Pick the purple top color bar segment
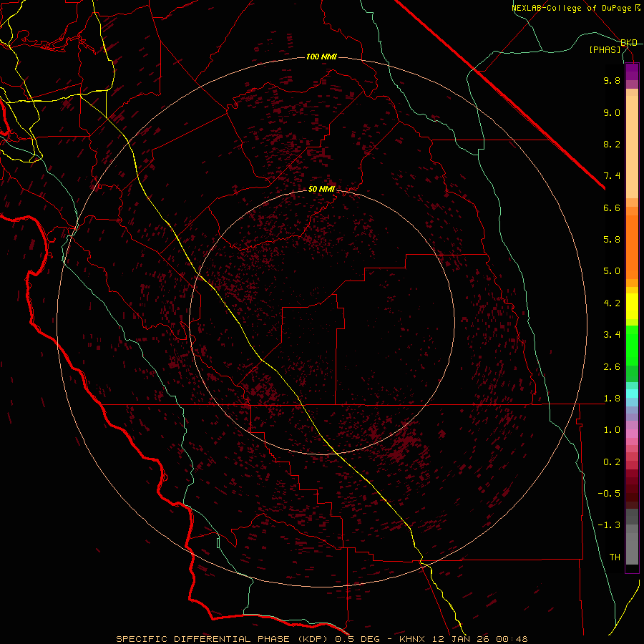This screenshot has width=644, height=644. coord(632,72)
